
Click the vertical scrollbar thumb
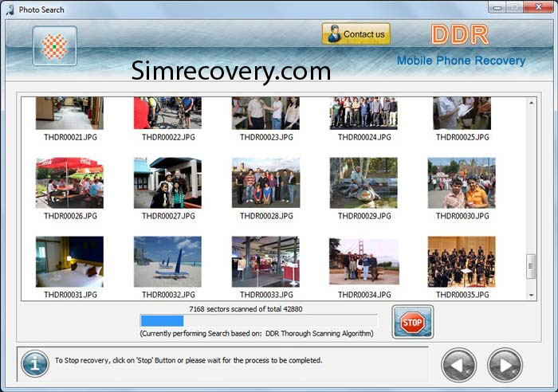531,266
